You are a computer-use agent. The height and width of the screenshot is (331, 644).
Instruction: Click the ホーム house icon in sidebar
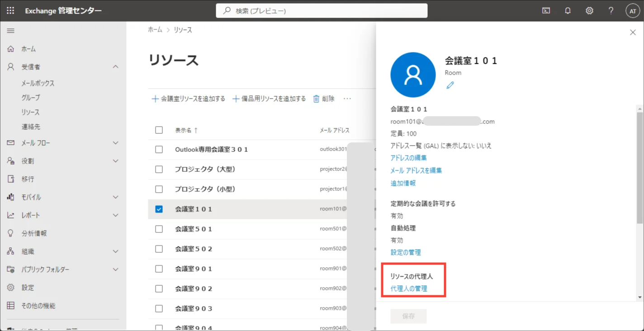[11, 49]
